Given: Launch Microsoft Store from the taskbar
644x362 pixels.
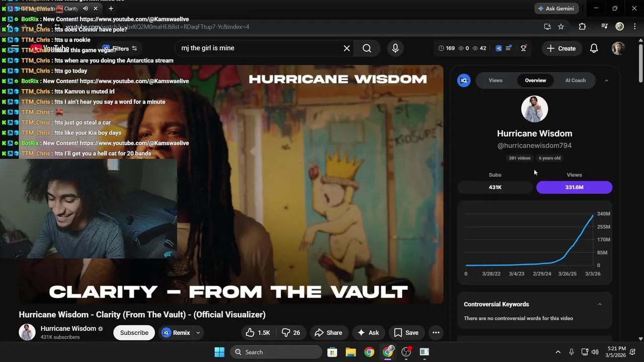Looking at the screenshot, I should pos(332,352).
